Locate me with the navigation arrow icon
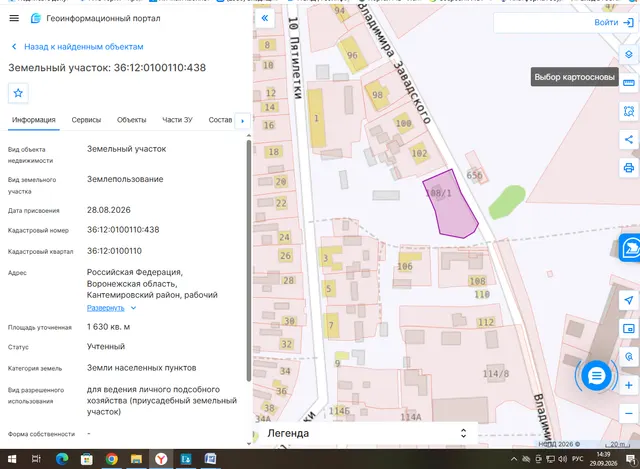This screenshot has width=640, height=469. pyautogui.click(x=629, y=300)
